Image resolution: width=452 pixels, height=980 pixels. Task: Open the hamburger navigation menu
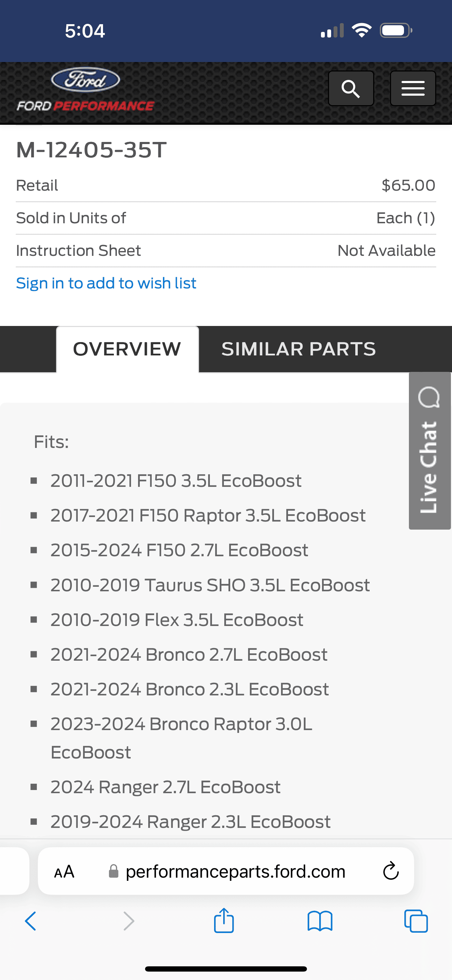coord(413,89)
